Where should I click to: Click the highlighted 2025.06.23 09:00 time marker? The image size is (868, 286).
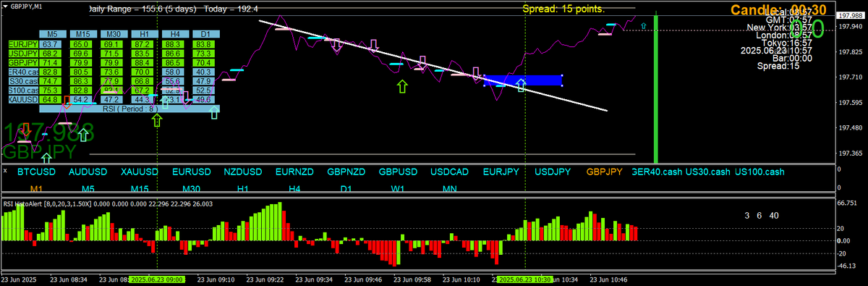[x=157, y=279]
